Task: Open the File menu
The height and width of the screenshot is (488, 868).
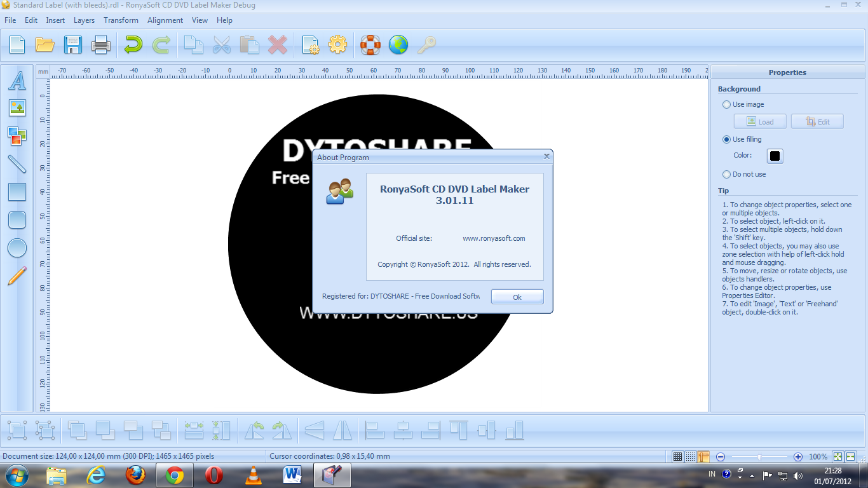Action: [10, 20]
